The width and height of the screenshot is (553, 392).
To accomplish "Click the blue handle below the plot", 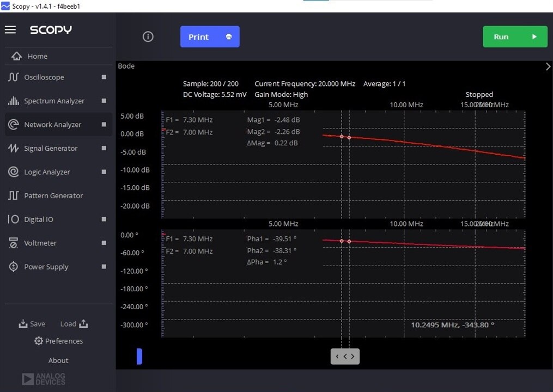I will [139, 357].
